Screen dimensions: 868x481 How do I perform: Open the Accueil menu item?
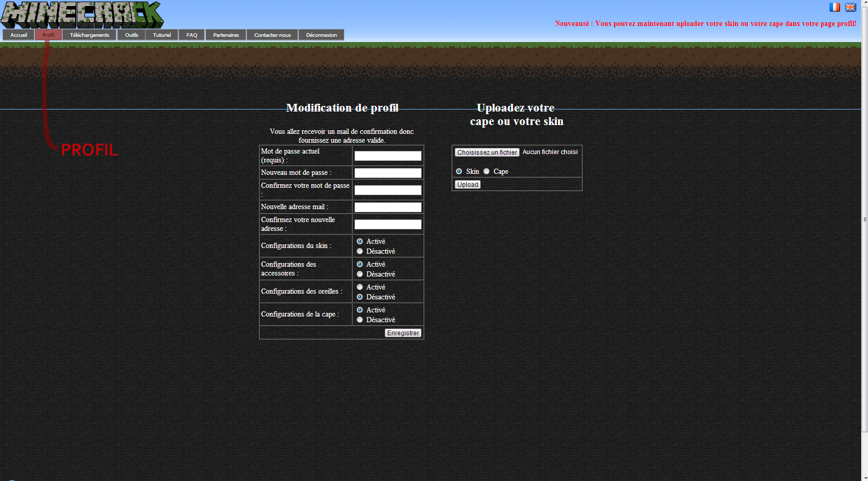19,35
